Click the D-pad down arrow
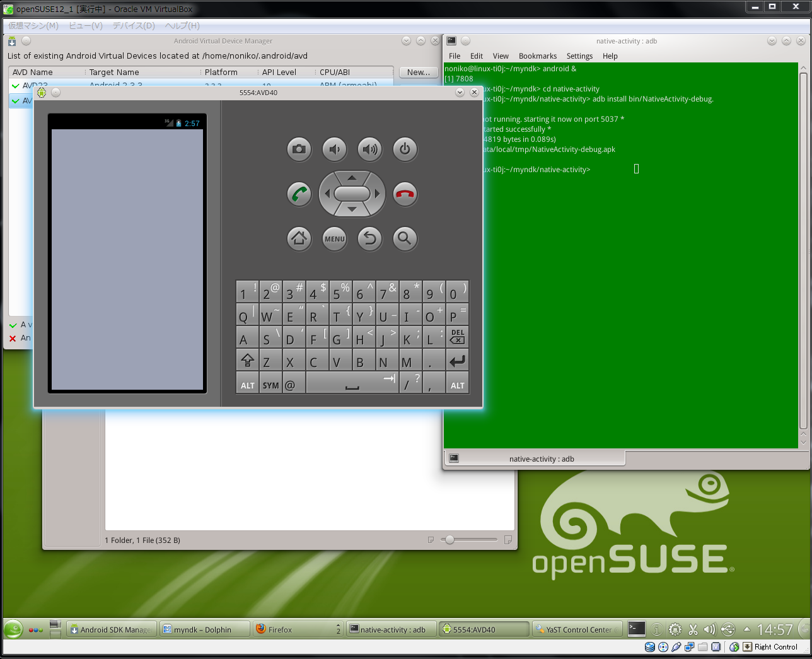Image resolution: width=812 pixels, height=659 pixels. (x=352, y=209)
